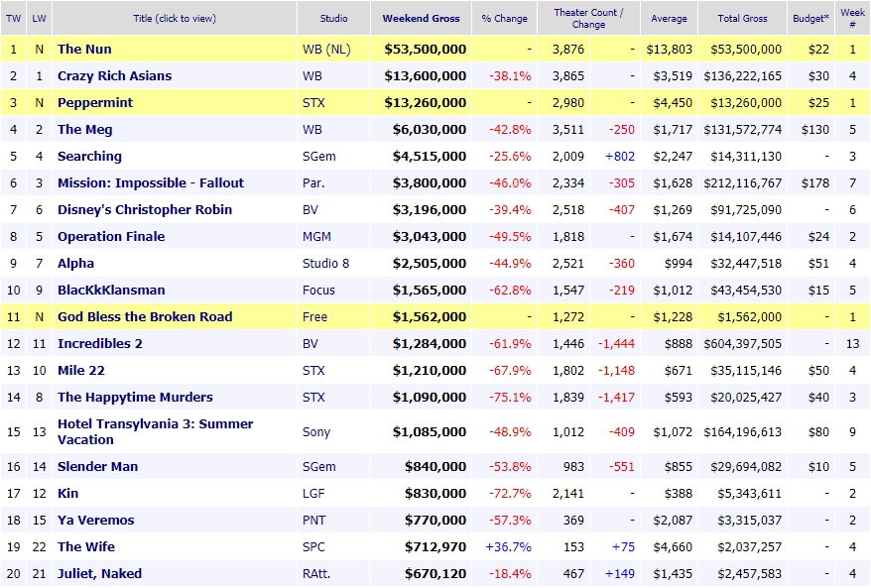The image size is (871, 588).
Task: Sort by Studio column header
Action: pyautogui.click(x=333, y=18)
